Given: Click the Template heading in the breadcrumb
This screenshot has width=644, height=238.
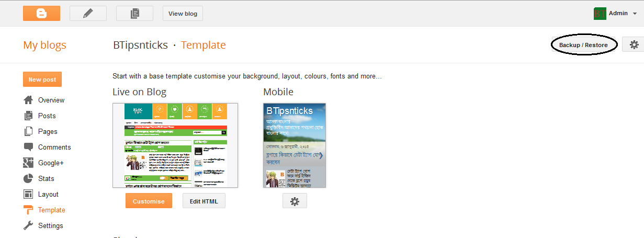Looking at the screenshot, I should [204, 45].
